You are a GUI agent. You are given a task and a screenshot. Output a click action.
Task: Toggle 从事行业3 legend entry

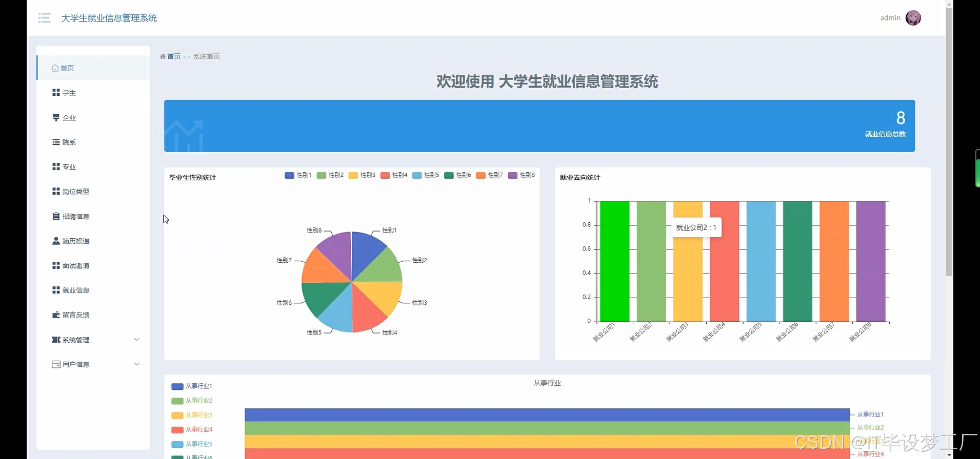[x=192, y=415]
